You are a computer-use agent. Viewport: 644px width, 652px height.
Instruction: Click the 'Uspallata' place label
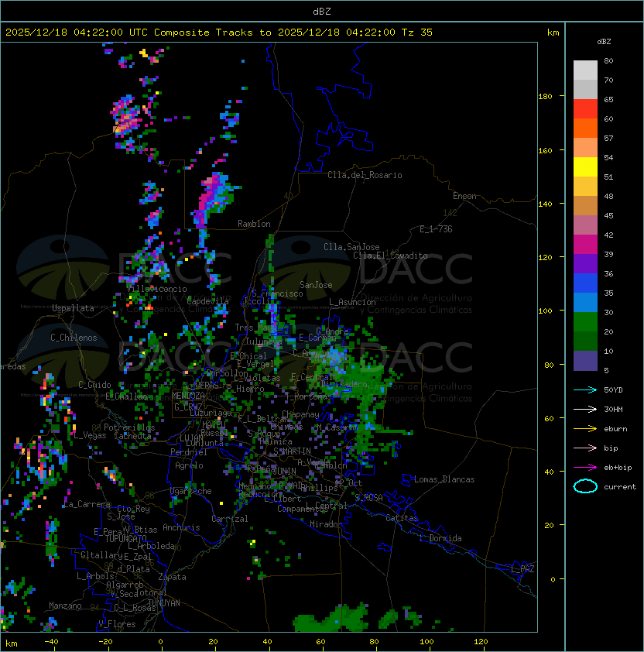(73, 308)
